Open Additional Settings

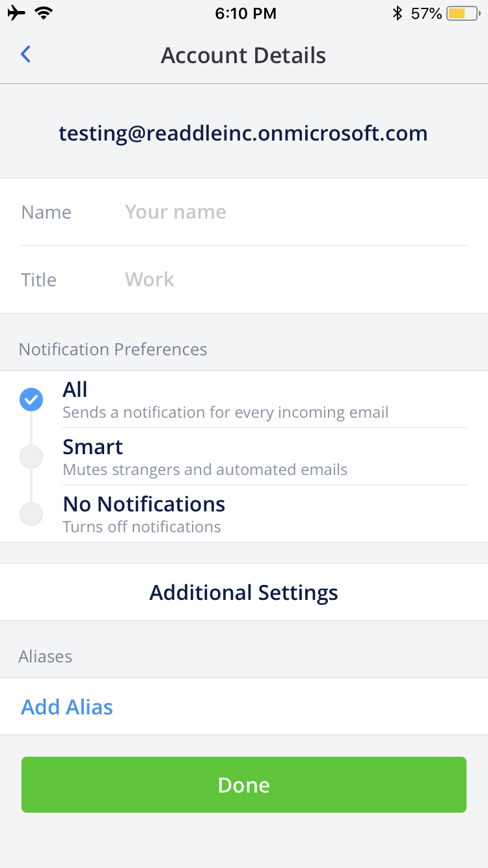point(244,592)
